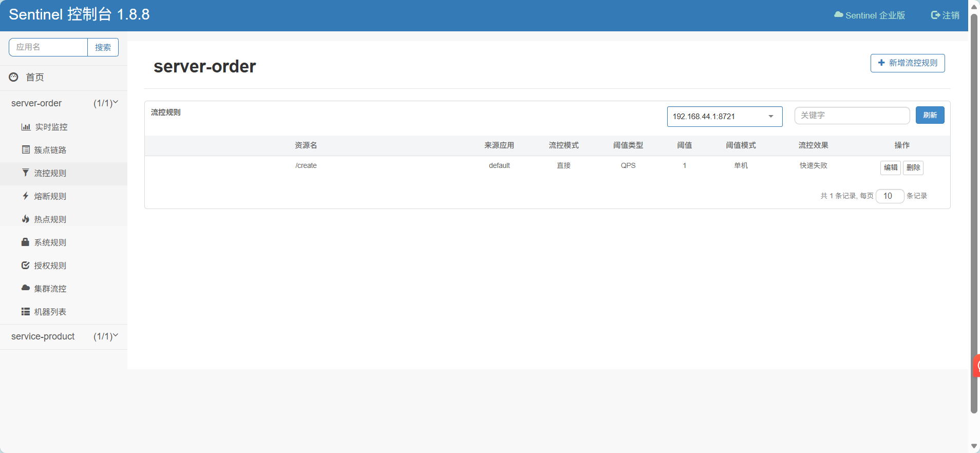Click the list icon for 机器列表
The image size is (980, 453).
[25, 311]
